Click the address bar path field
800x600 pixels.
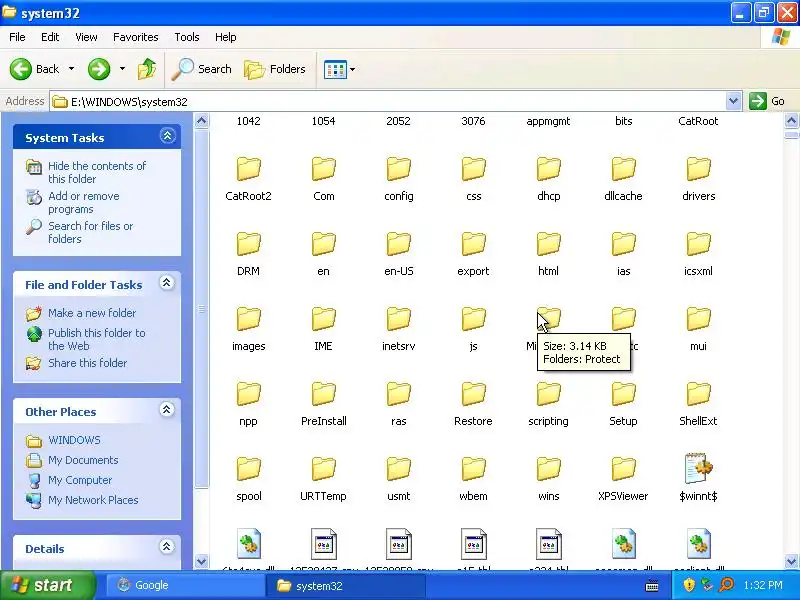click(388, 102)
